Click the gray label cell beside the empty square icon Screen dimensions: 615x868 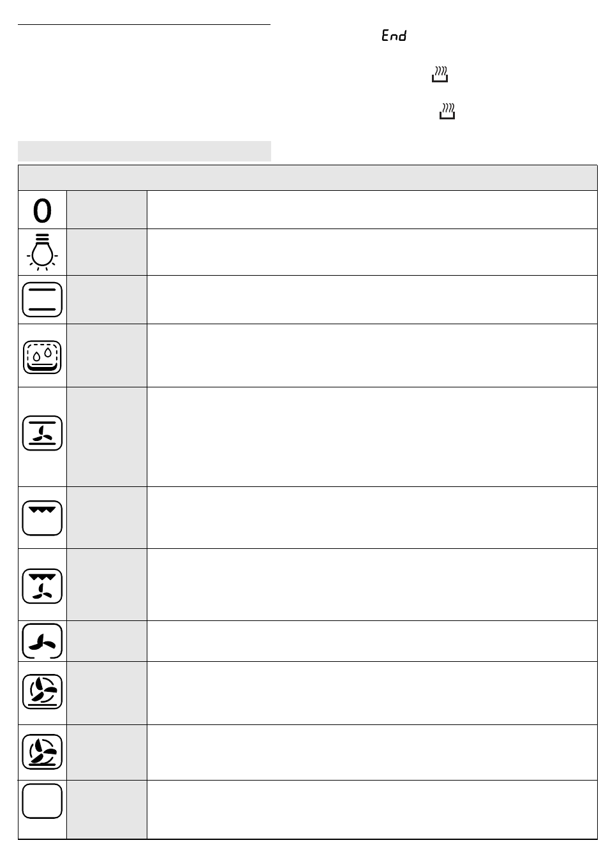tap(107, 809)
